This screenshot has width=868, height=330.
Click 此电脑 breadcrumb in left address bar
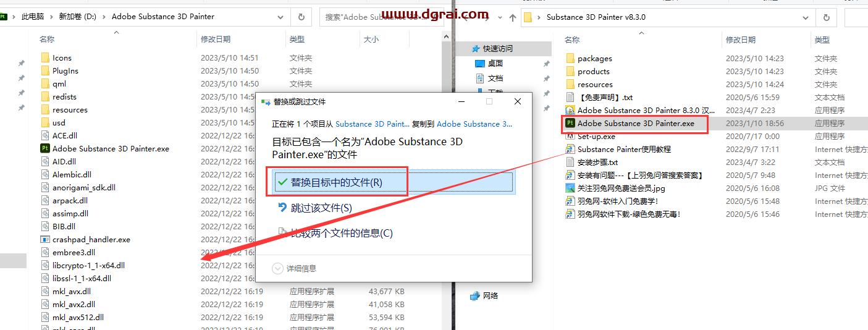click(34, 17)
